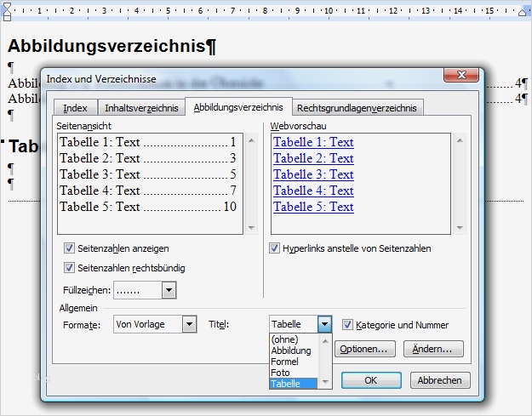Click Seitenansicht scroll up arrow
532x416 pixels.
pos(251,140)
